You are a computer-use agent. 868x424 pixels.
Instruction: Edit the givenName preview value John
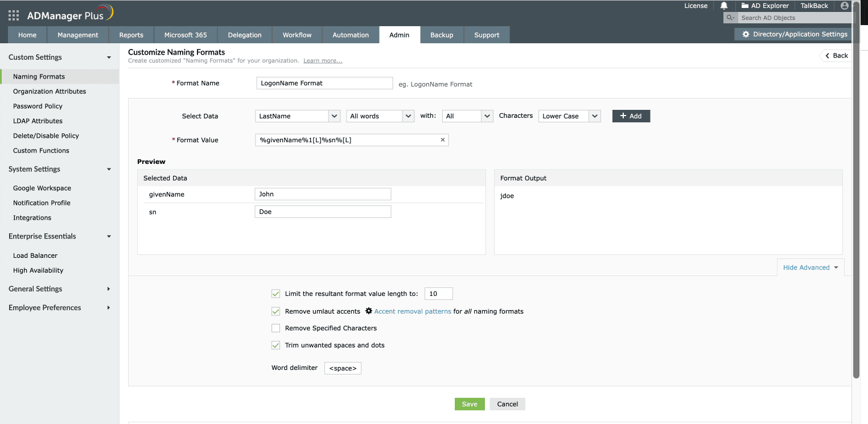click(x=322, y=194)
